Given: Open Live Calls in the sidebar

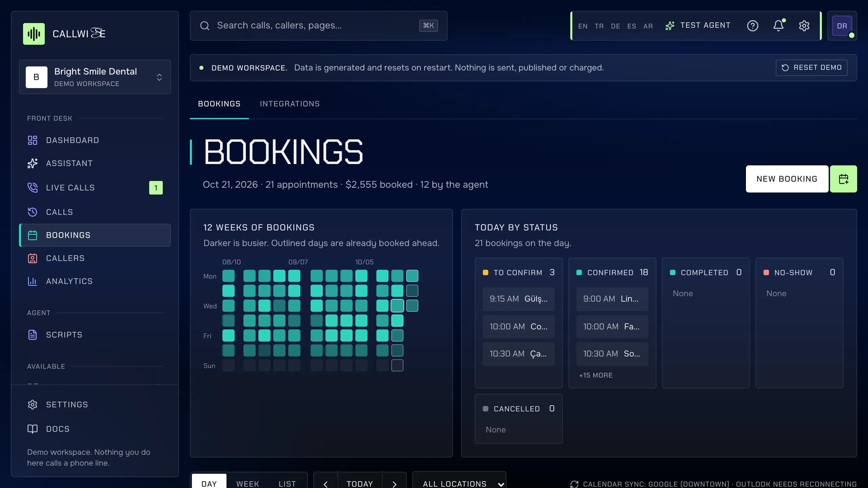Looking at the screenshot, I should 95,188.
